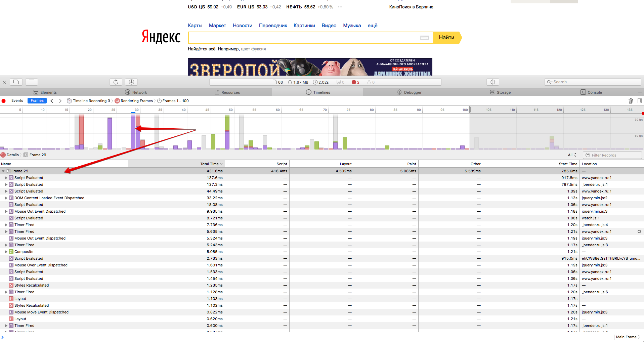Clear the recording with the trash icon
The height and width of the screenshot is (342, 644).
631,101
